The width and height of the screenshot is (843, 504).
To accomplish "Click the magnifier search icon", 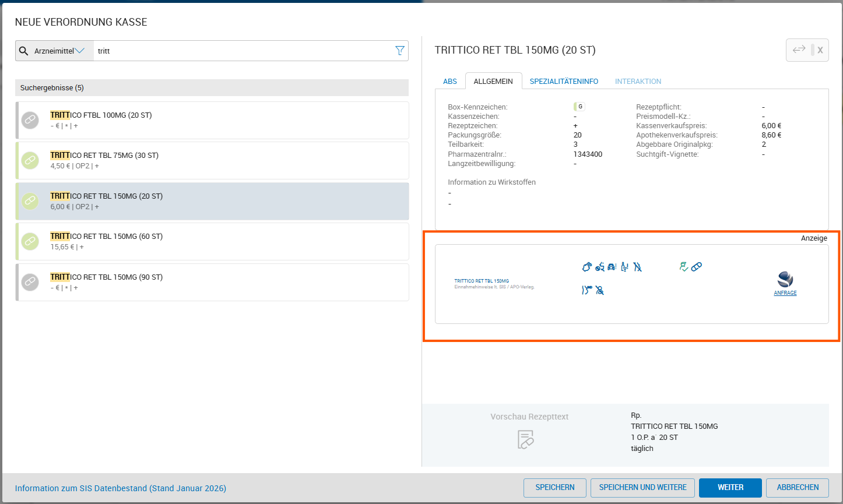I will [x=24, y=51].
